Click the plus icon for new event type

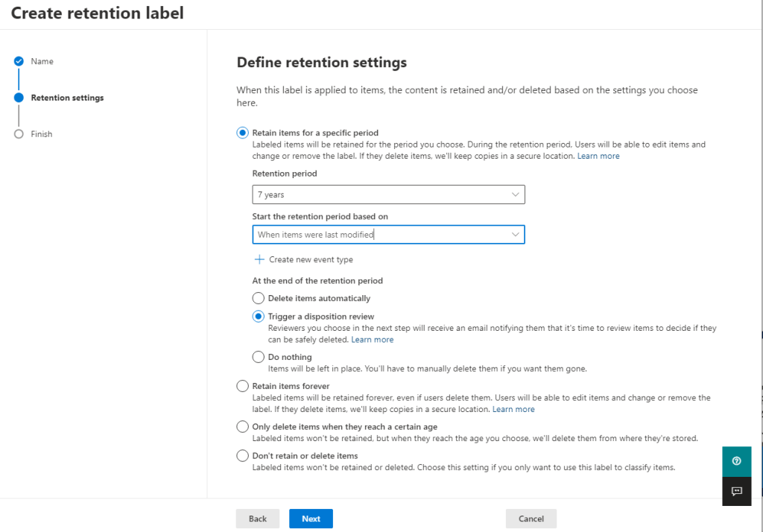point(259,260)
